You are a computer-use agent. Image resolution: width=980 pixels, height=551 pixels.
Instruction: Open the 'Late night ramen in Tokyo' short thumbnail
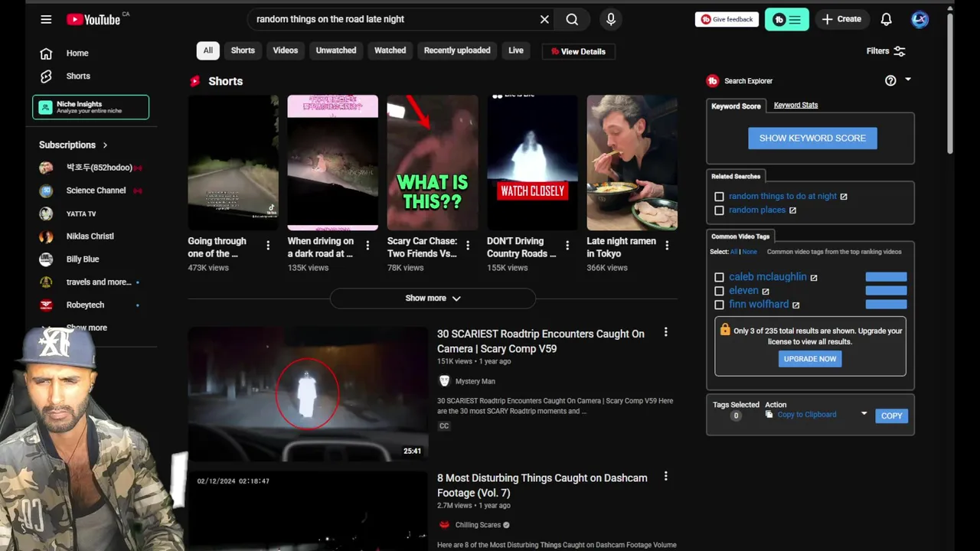632,162
